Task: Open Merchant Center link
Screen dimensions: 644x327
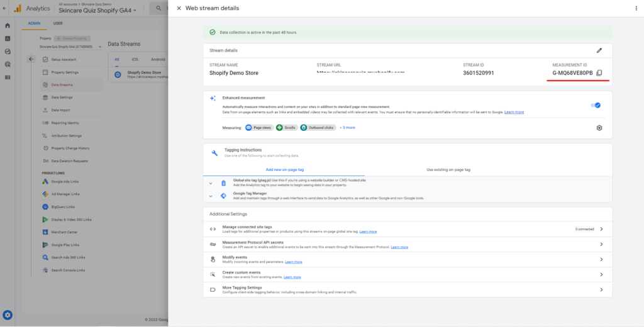Action: 72,232
